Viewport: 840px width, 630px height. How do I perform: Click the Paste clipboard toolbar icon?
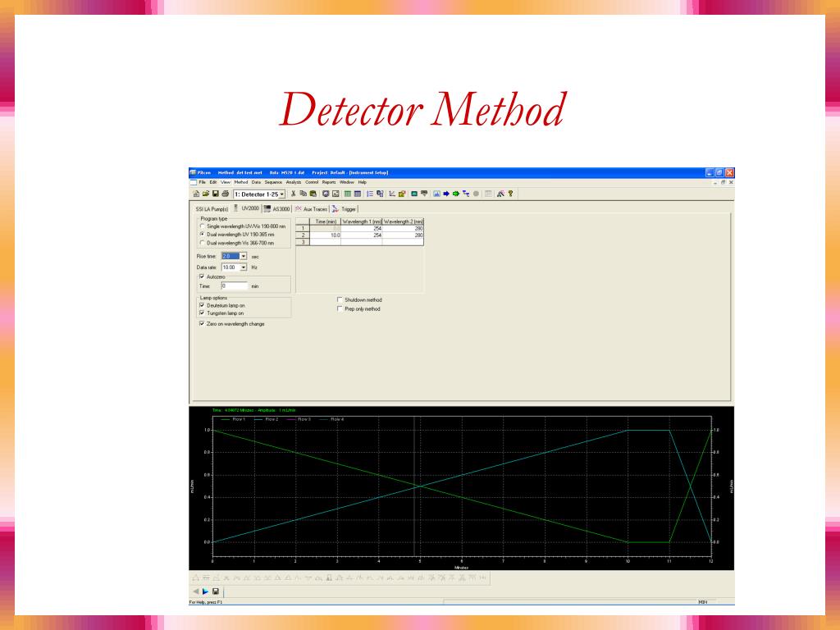(x=313, y=194)
